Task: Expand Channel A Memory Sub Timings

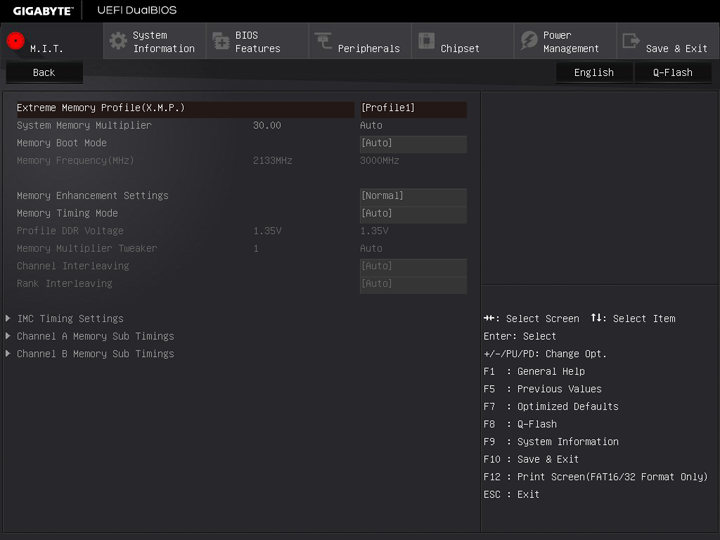Action: pyautogui.click(x=95, y=336)
